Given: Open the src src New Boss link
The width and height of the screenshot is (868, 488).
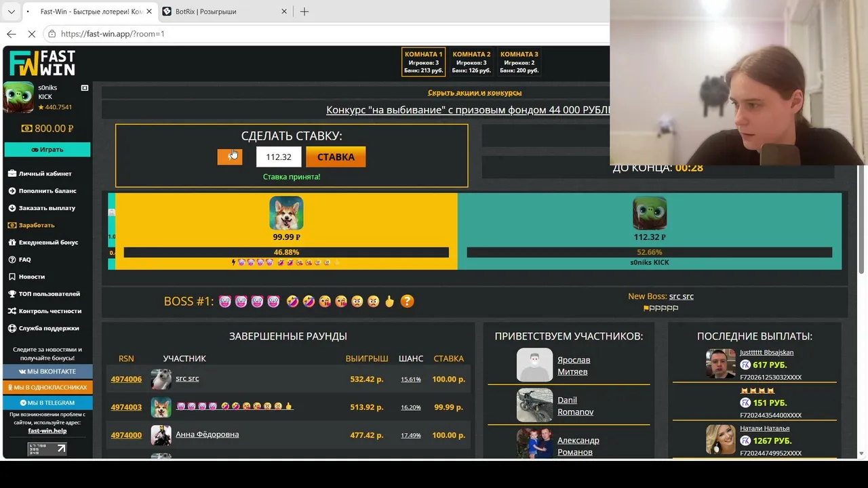Looking at the screenshot, I should [x=682, y=296].
